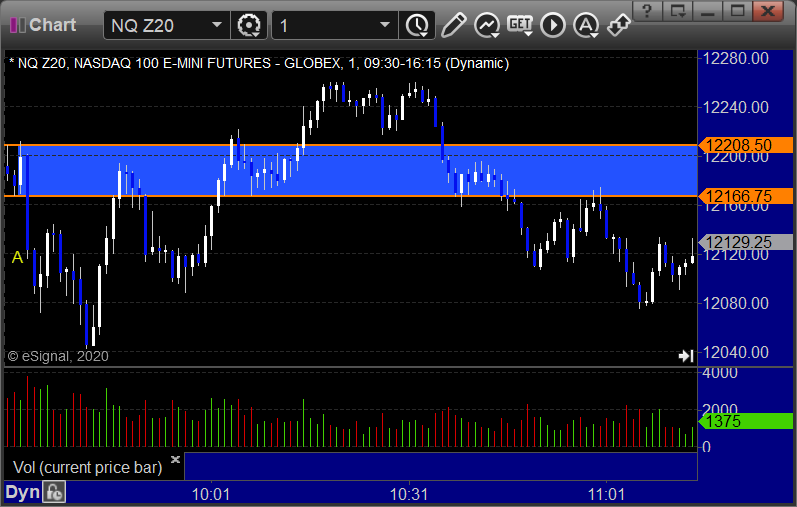Click the help question mark button

tap(647, 11)
